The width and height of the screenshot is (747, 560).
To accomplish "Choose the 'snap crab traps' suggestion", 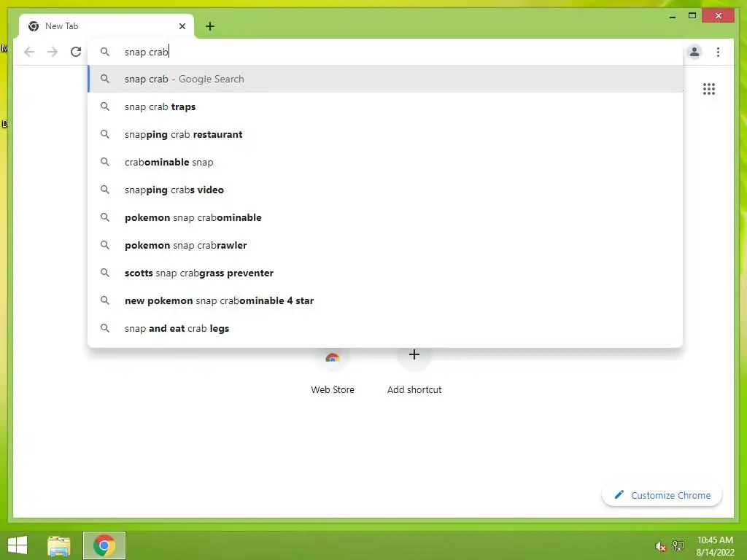I will [385, 106].
